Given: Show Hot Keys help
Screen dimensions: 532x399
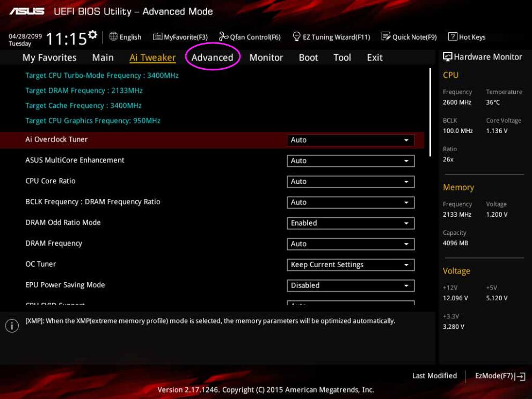Looking at the screenshot, I should click(467, 36).
